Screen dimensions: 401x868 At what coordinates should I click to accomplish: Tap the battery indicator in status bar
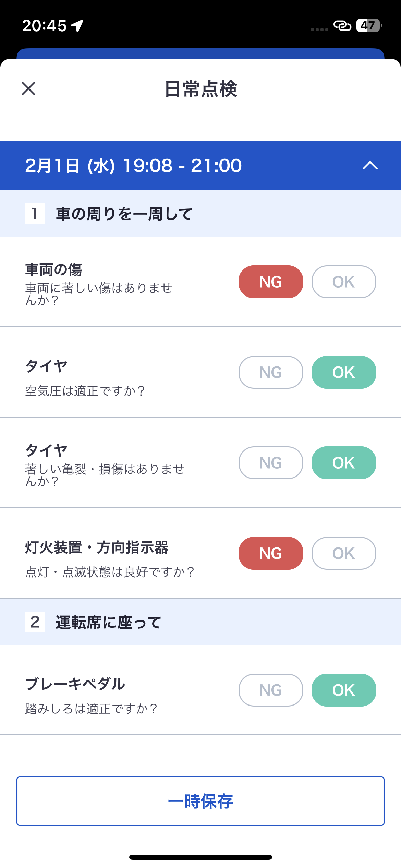tap(369, 25)
